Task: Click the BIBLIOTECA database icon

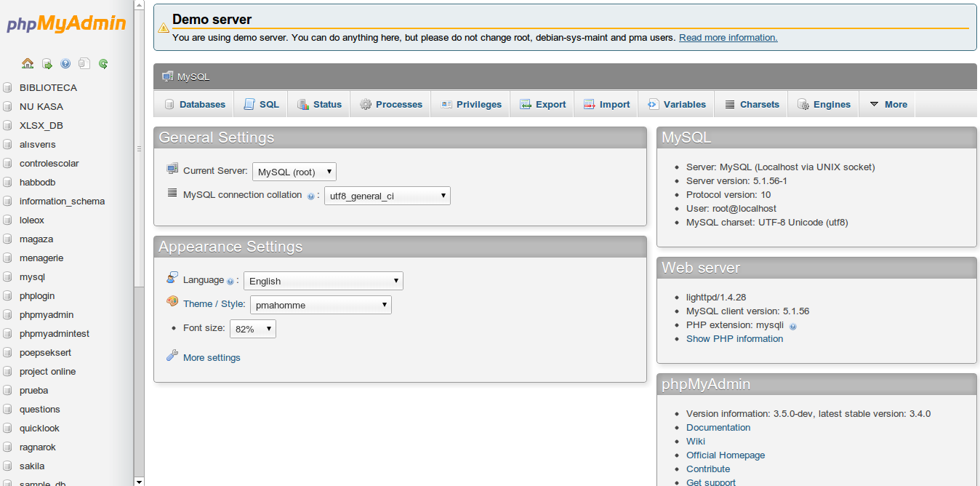Action: coord(7,88)
